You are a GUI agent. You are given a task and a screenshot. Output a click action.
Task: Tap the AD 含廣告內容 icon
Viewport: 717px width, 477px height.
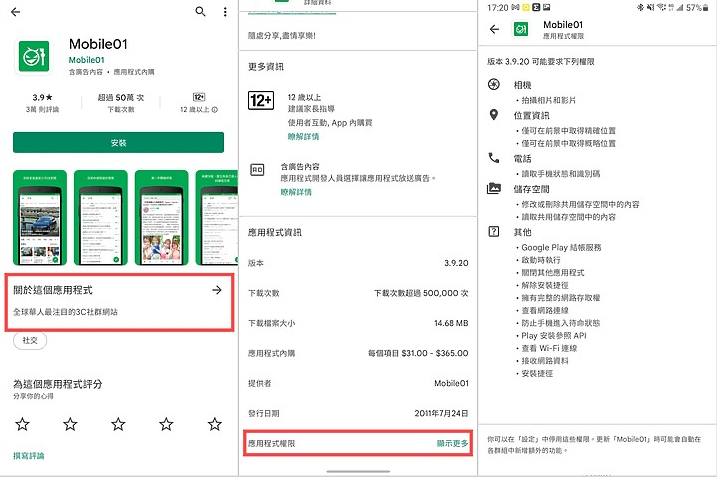click(x=257, y=170)
